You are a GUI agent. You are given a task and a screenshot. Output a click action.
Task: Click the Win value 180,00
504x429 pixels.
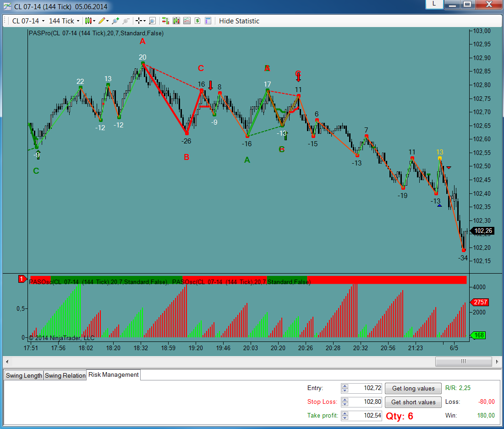pos(486,416)
